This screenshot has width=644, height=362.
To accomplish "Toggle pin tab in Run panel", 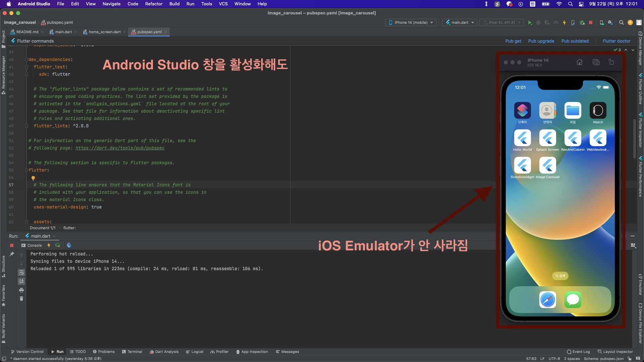I will [x=12, y=254].
